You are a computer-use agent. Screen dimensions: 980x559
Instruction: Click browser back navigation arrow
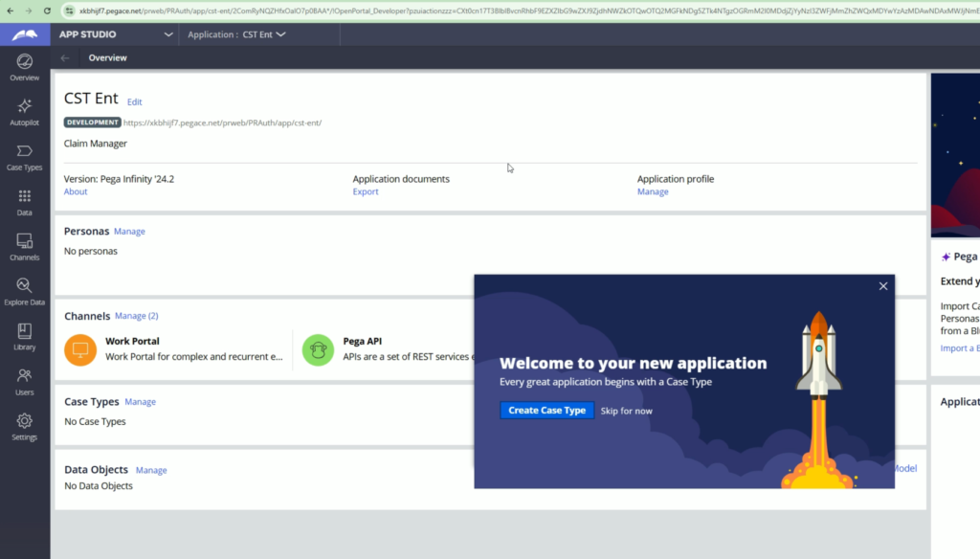pyautogui.click(x=10, y=11)
